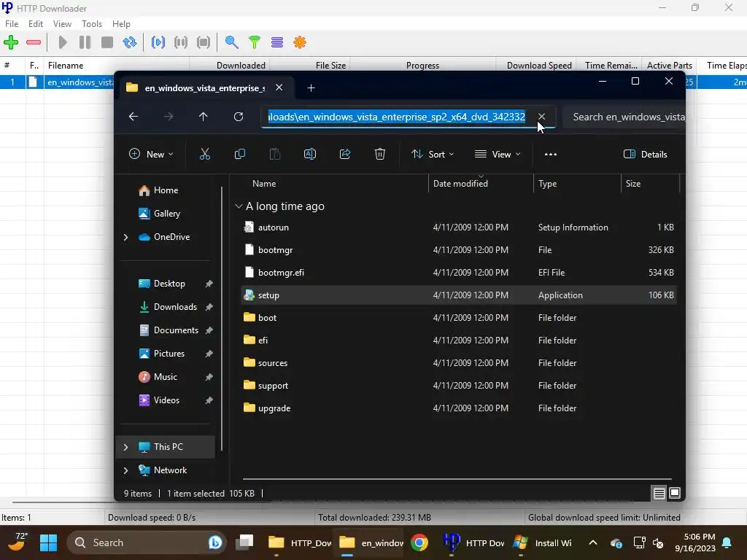
Task: Go back in File Explorer
Action: click(x=133, y=117)
